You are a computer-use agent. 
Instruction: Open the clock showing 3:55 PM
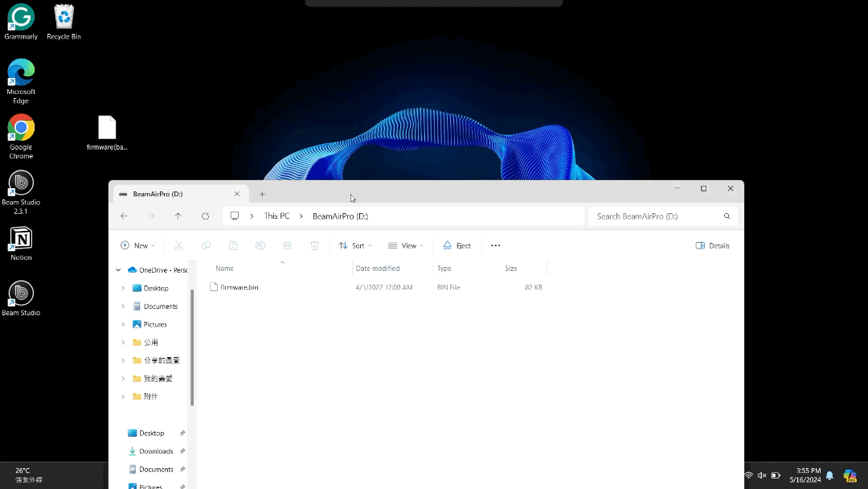(805, 475)
